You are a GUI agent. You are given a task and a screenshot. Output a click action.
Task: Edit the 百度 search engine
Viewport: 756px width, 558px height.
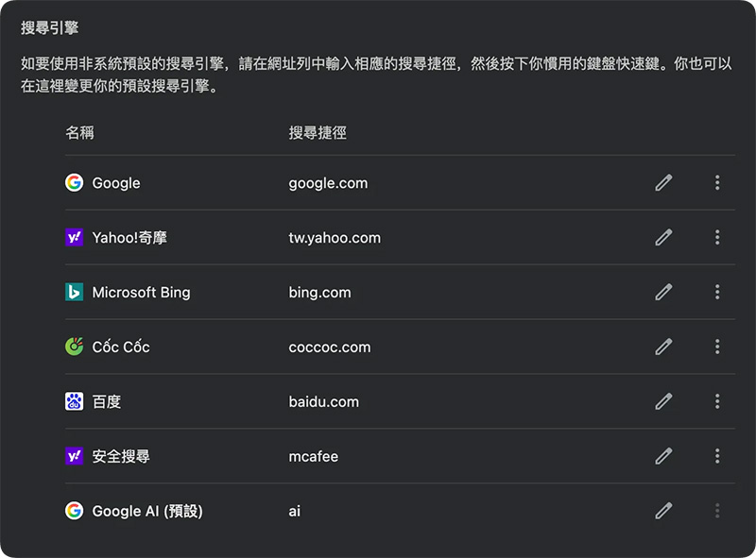tap(663, 402)
